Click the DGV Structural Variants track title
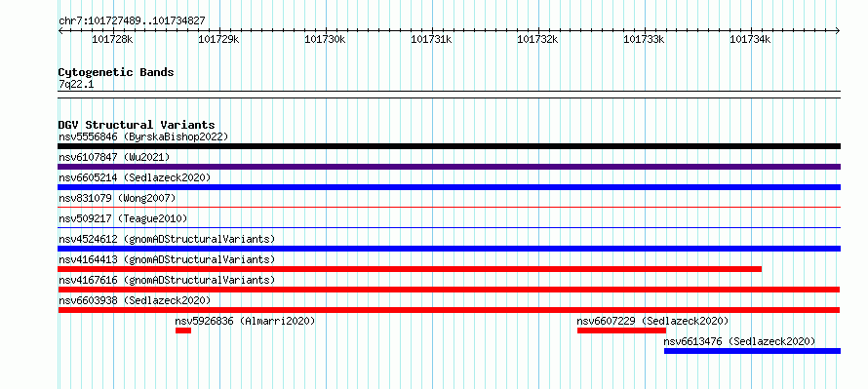This screenshot has width=868, height=389. click(137, 125)
